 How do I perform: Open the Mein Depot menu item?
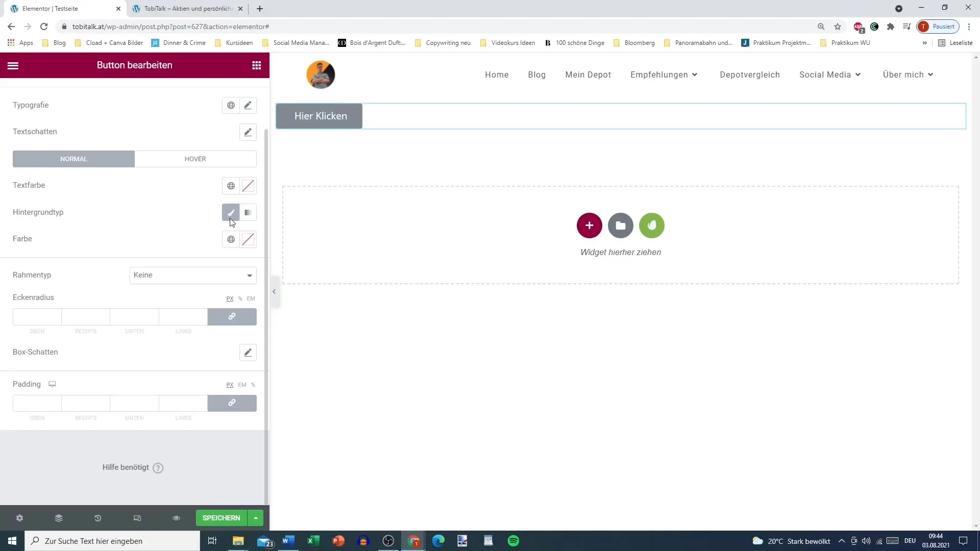pyautogui.click(x=588, y=74)
